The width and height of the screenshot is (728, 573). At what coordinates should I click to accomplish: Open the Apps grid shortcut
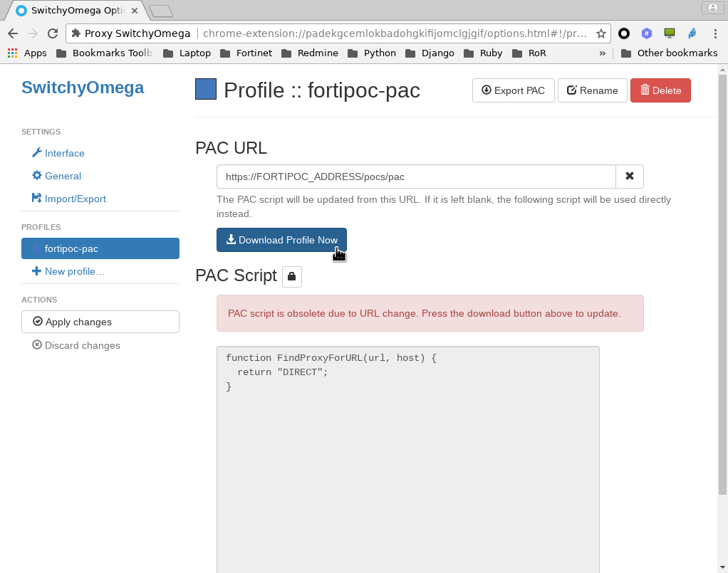[x=27, y=53]
